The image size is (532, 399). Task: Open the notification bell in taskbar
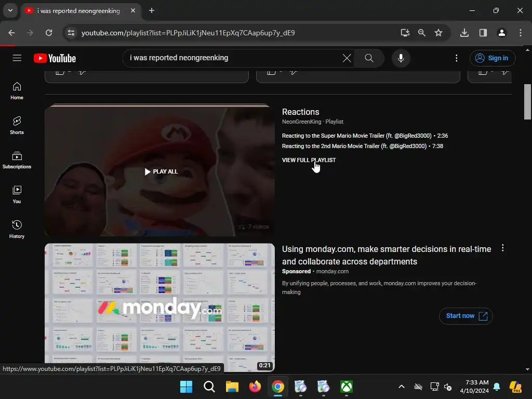click(497, 387)
